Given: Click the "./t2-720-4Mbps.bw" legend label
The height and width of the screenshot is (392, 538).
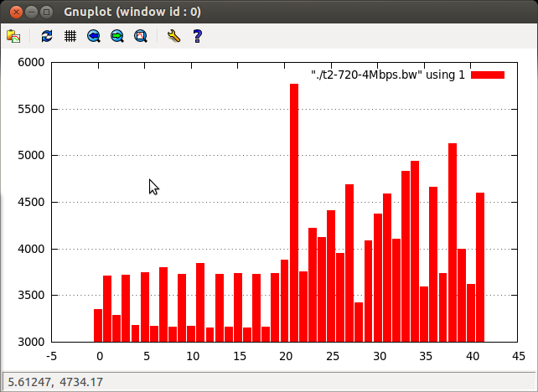Looking at the screenshot, I should click(x=387, y=75).
